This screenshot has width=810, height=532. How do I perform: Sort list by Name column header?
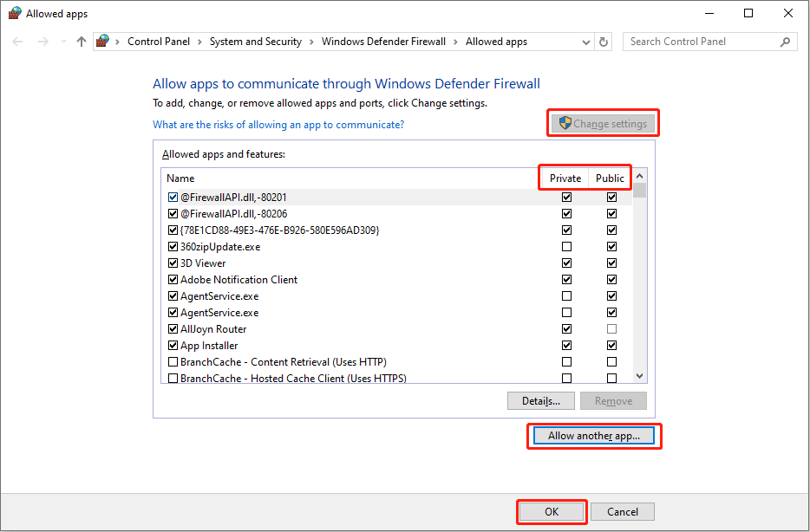pos(180,178)
